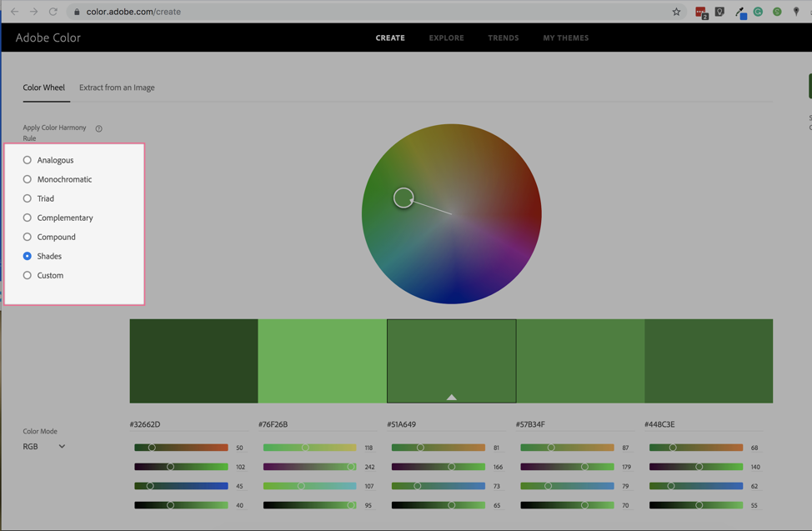The height and width of the screenshot is (531, 812).
Task: Click the browser forward arrow
Action: point(33,12)
